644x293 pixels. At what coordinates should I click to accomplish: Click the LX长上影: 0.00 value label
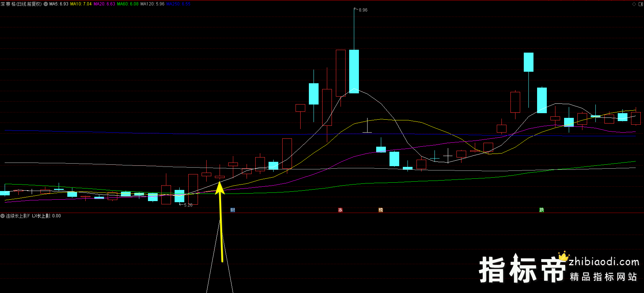(x=46, y=216)
